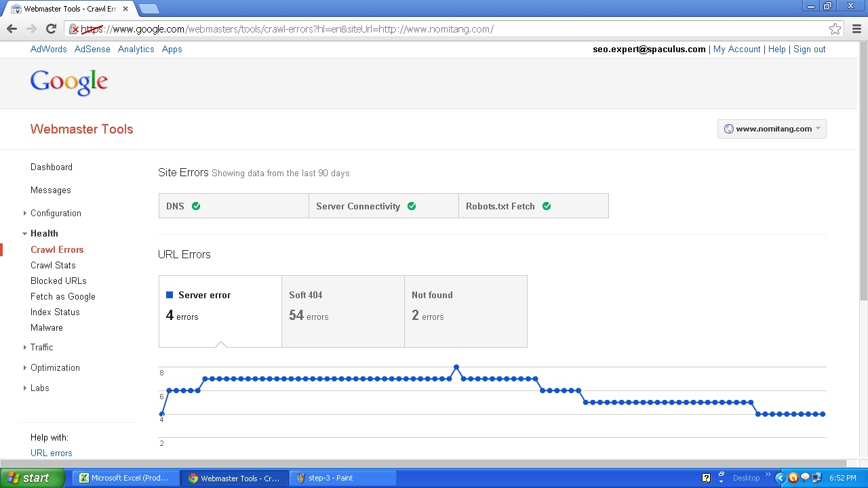Click DNS green check status icon
The height and width of the screenshot is (488, 868).
click(196, 206)
